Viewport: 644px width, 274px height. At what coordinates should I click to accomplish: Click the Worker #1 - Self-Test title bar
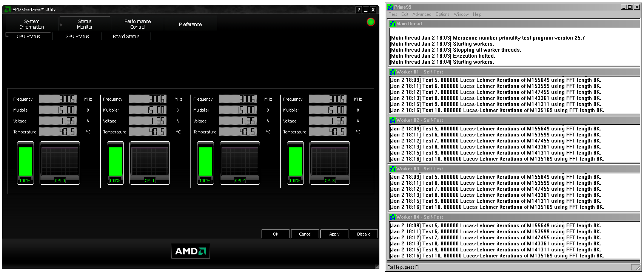tap(514, 72)
